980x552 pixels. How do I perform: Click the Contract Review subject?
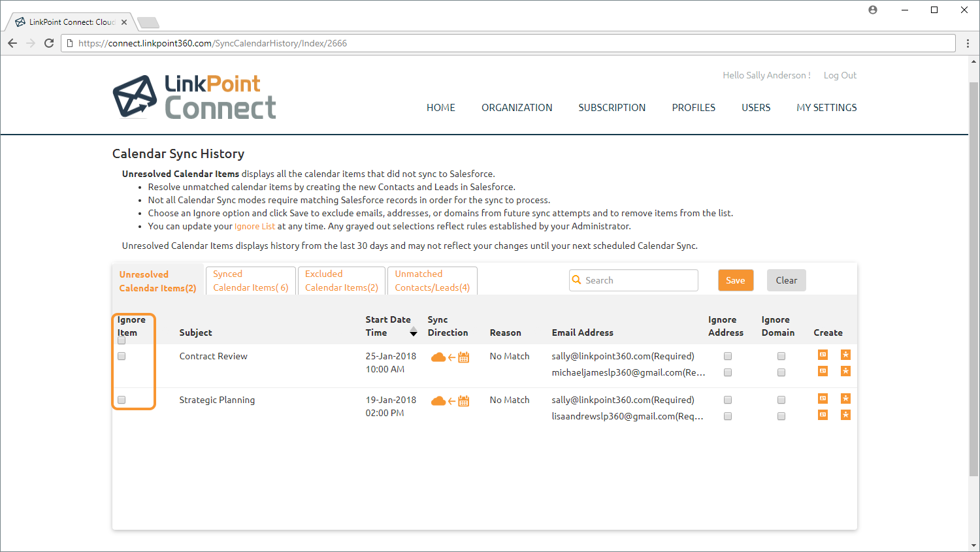pos(213,356)
